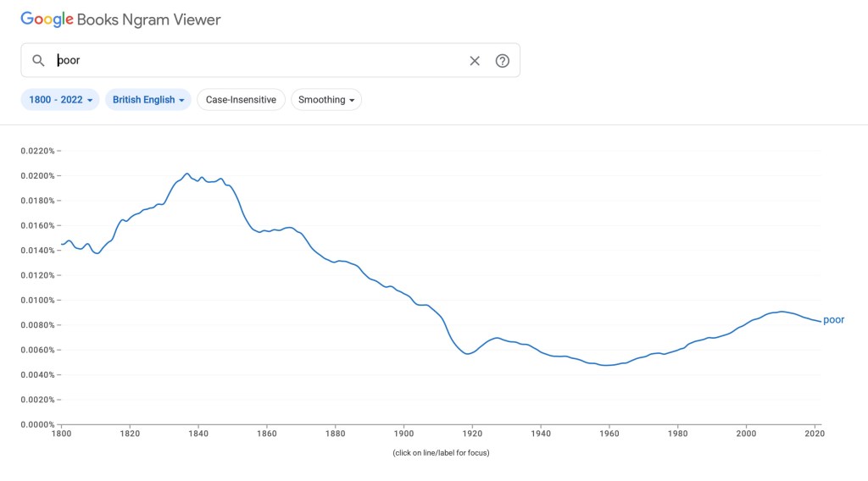Toggle the Case-Insensitive option
Viewport: 868px width, 481px height.
[241, 100]
